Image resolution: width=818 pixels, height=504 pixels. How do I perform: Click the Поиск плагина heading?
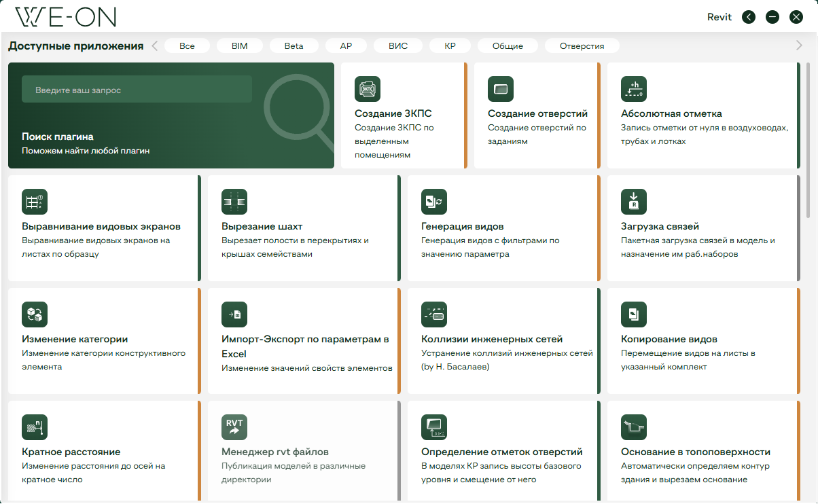[58, 137]
